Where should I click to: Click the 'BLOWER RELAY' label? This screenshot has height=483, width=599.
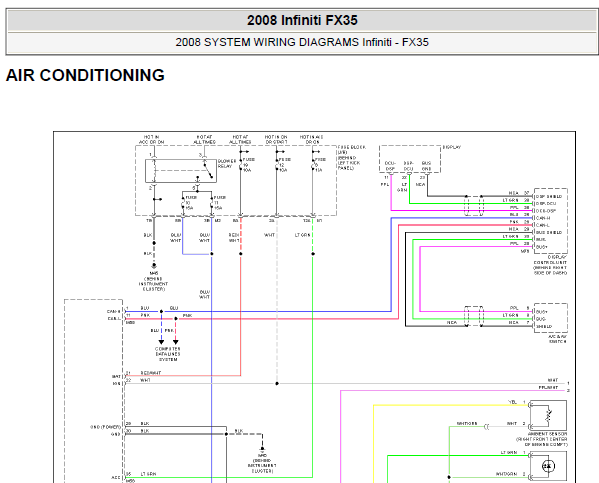[x=227, y=164]
